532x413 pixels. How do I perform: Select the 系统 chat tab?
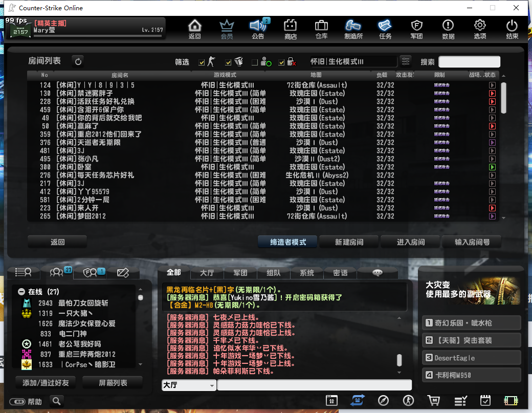[307, 273]
